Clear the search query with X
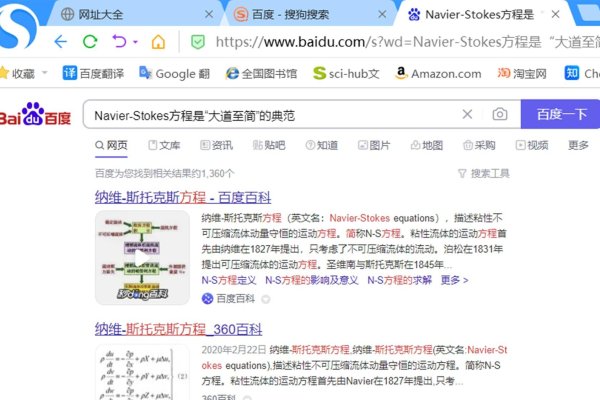Viewport: 600px width, 400px height. (467, 114)
